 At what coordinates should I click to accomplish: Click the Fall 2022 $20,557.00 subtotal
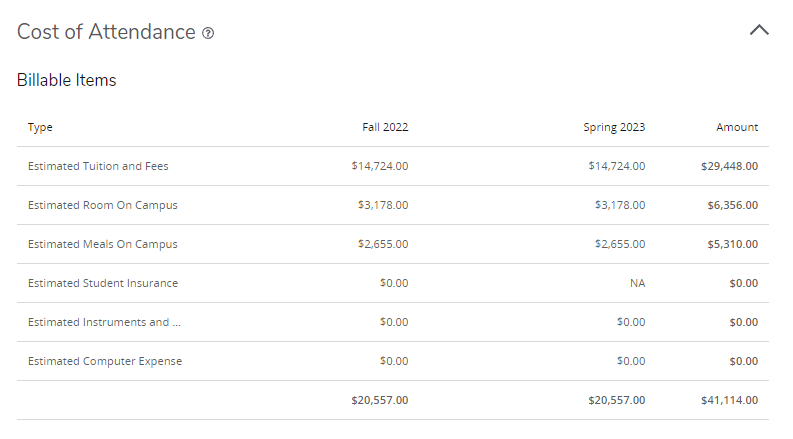(x=380, y=400)
